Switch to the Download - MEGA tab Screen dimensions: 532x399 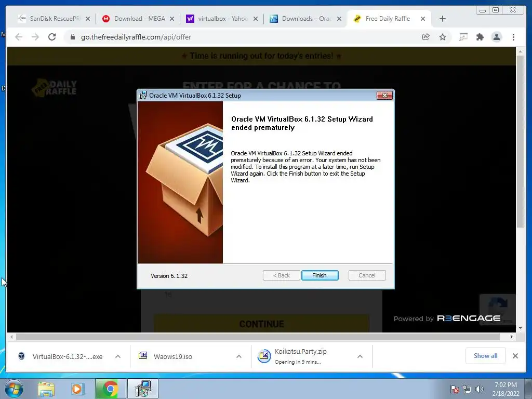pos(139,19)
